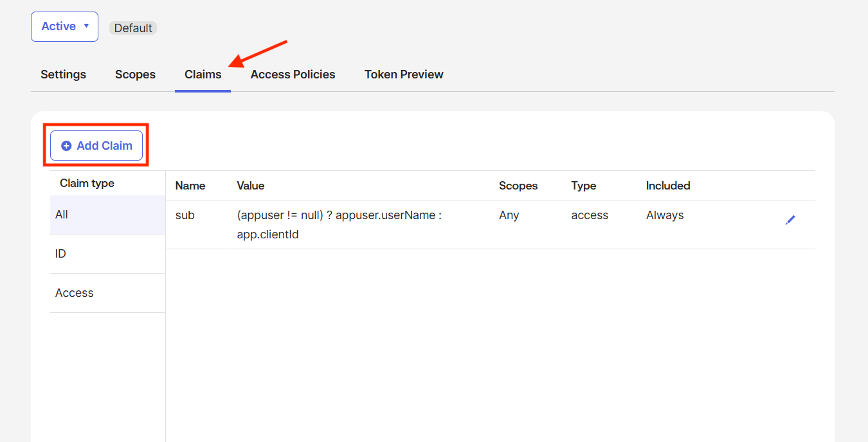Screen dimensions: 868x442
Task: Select the Claims tab
Action: pos(203,75)
